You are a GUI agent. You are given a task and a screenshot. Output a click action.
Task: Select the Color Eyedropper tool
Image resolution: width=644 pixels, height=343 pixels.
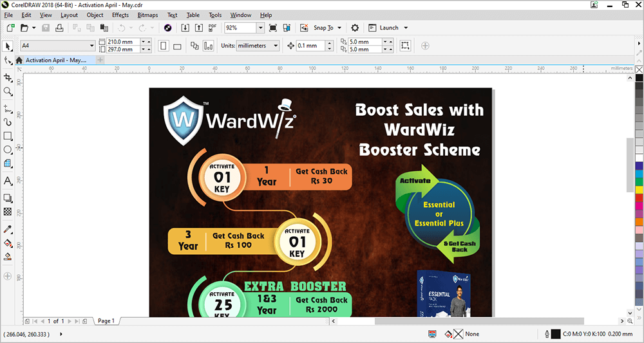click(x=7, y=229)
